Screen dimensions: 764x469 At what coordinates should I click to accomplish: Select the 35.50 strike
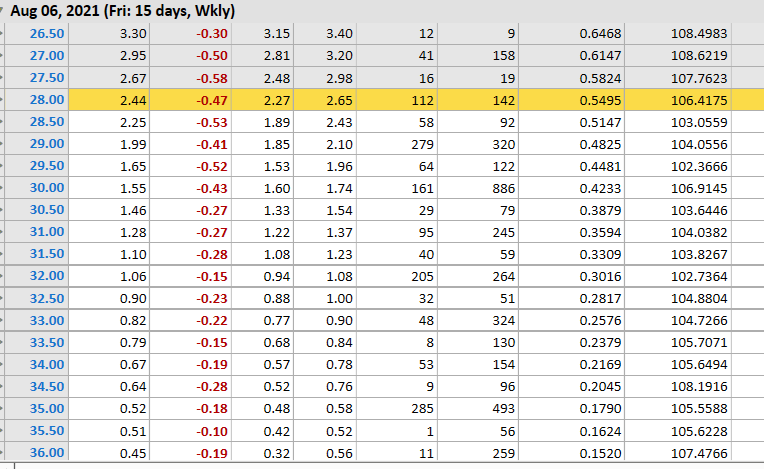click(x=47, y=431)
